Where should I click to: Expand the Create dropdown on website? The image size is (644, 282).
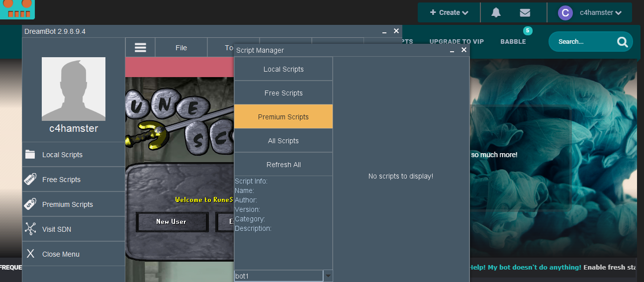tap(449, 12)
